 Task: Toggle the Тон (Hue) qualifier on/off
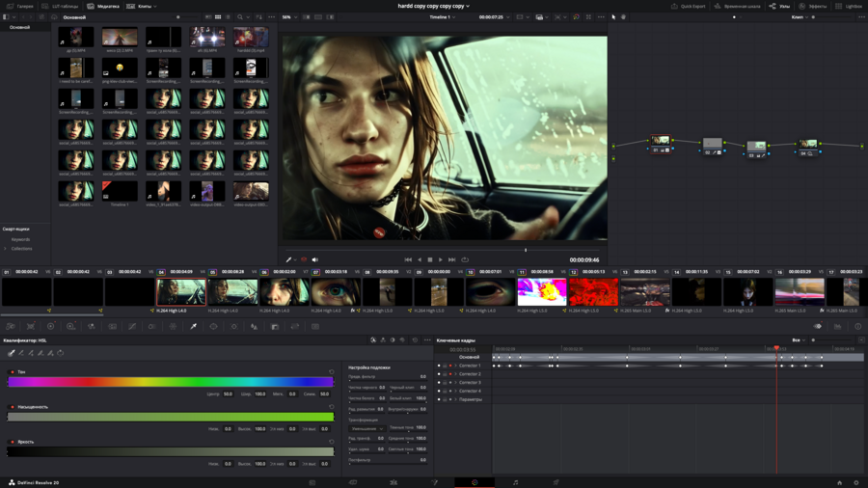(x=12, y=372)
